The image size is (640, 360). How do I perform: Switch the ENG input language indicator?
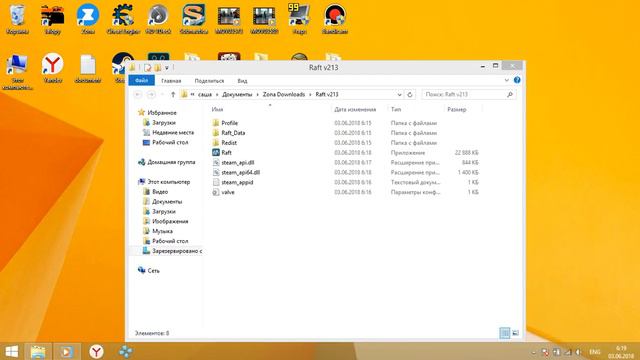pyautogui.click(x=595, y=352)
